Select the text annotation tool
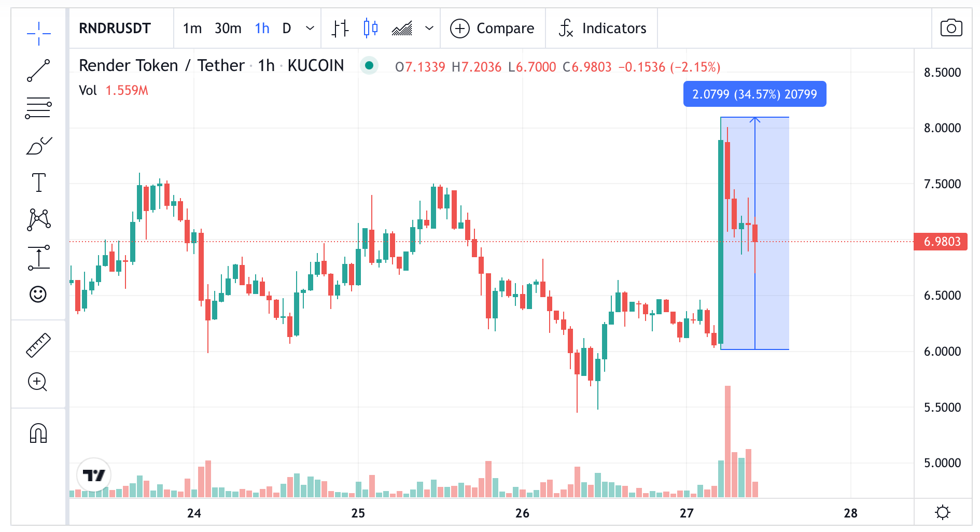The width and height of the screenshot is (980, 532). click(x=38, y=183)
